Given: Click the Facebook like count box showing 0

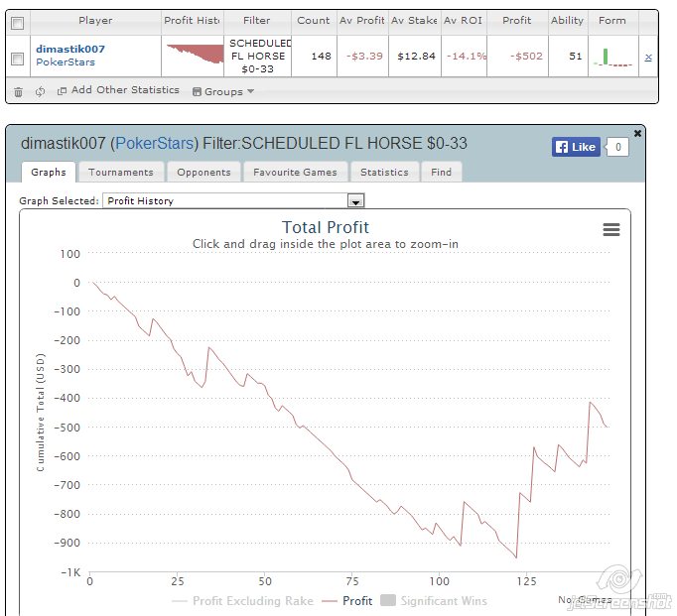Looking at the screenshot, I should [x=617, y=147].
